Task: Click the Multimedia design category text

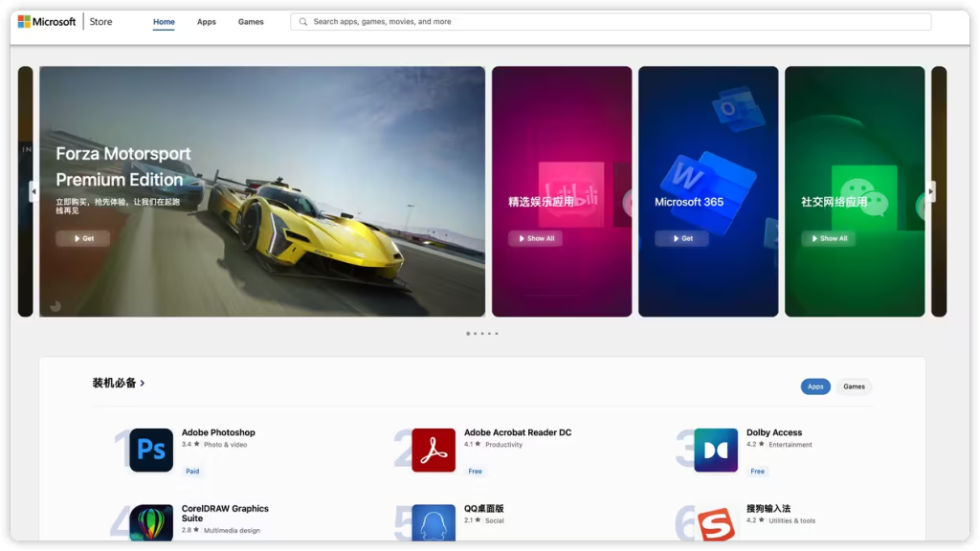Action: 232,530
